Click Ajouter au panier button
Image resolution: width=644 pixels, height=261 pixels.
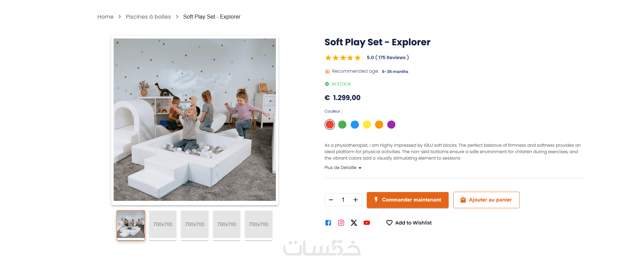coord(486,200)
